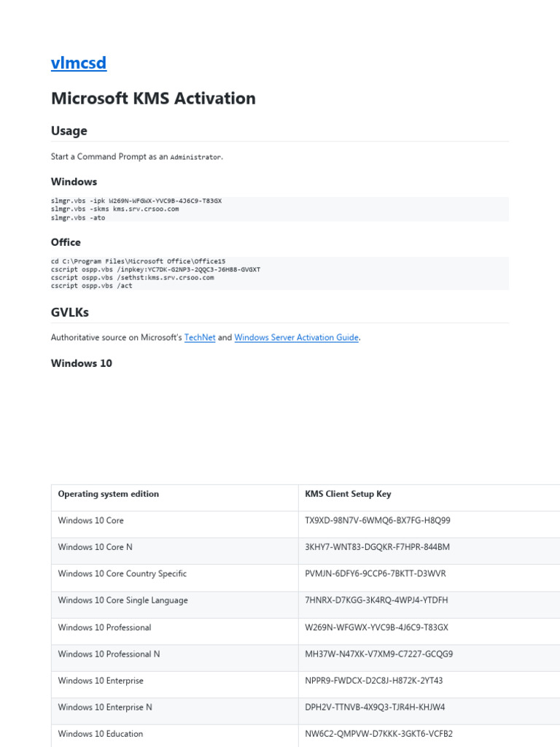The width and height of the screenshot is (560, 747).
Task: Open the vlmcsd title link
Action: 79,63
